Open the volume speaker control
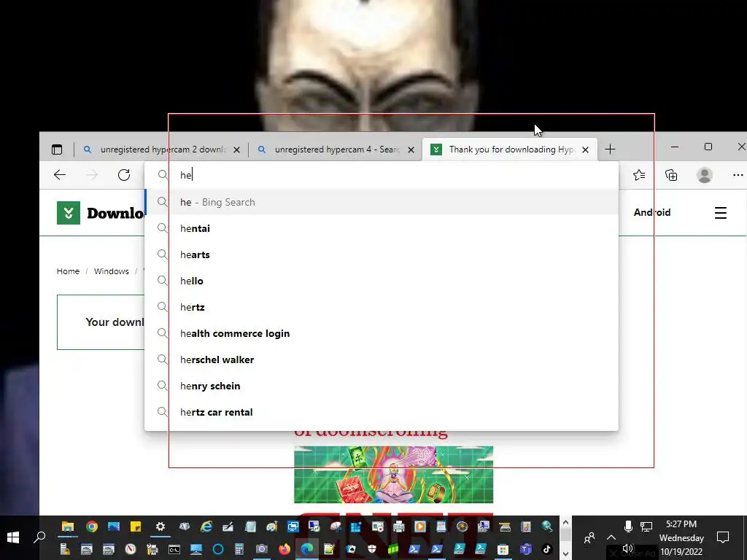 628,549
